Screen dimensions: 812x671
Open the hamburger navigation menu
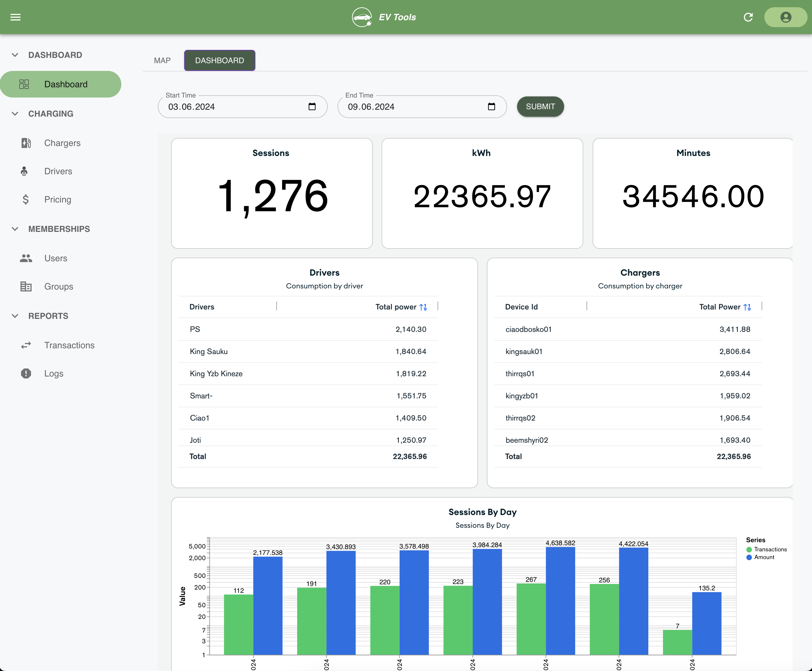(16, 17)
